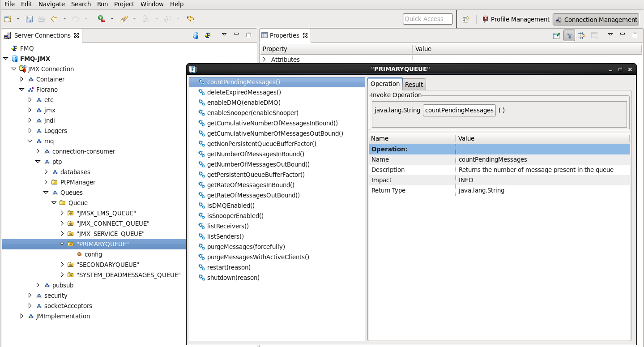
Task: Switch to the Result tab
Action: coord(414,84)
